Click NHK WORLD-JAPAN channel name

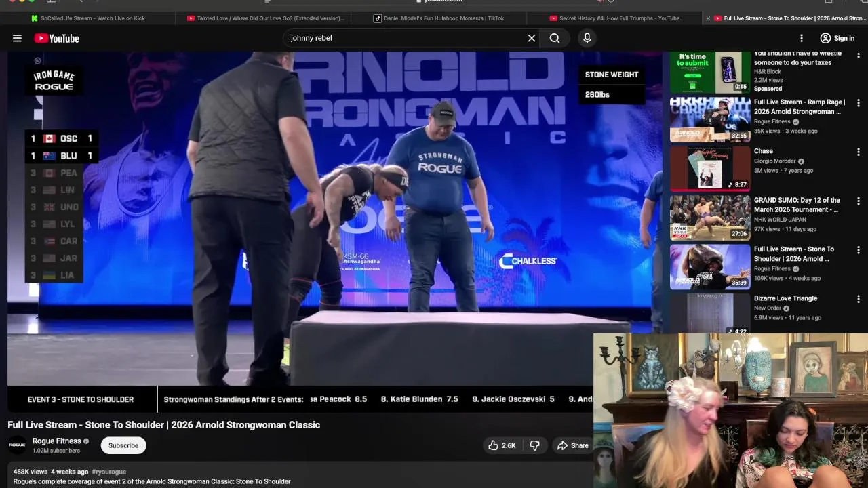click(783, 220)
